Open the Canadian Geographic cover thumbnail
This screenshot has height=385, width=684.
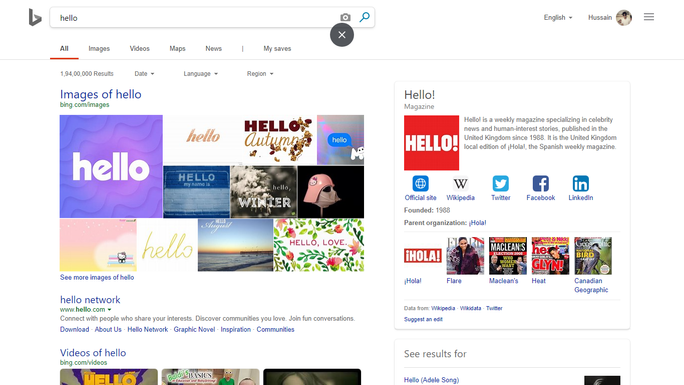click(x=593, y=256)
